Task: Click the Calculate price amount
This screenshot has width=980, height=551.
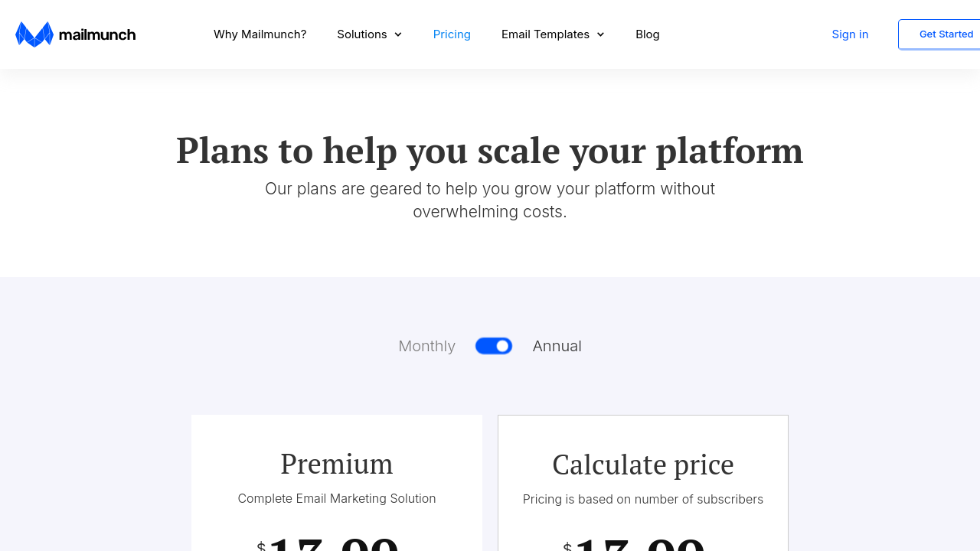Action: point(639,542)
